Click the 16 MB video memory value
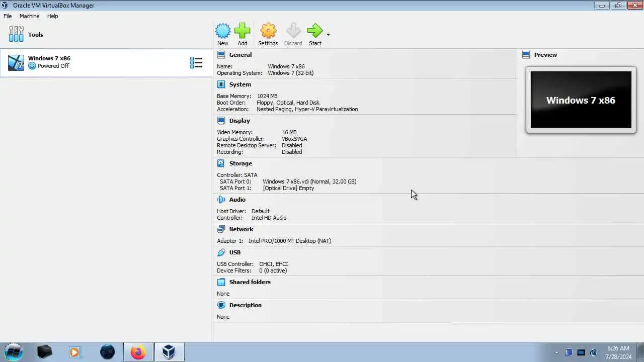Screen dimensions: 644x362 click(289, 132)
